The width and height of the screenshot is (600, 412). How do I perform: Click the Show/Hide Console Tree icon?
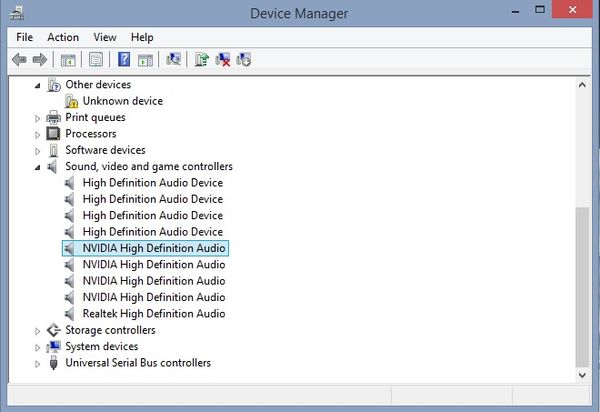[x=69, y=60]
